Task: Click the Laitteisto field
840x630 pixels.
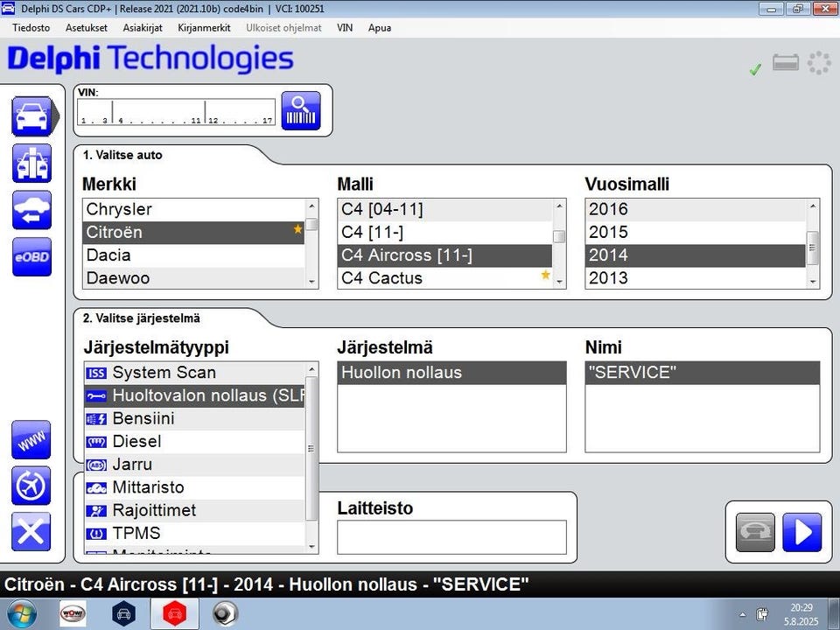Action: pos(451,536)
